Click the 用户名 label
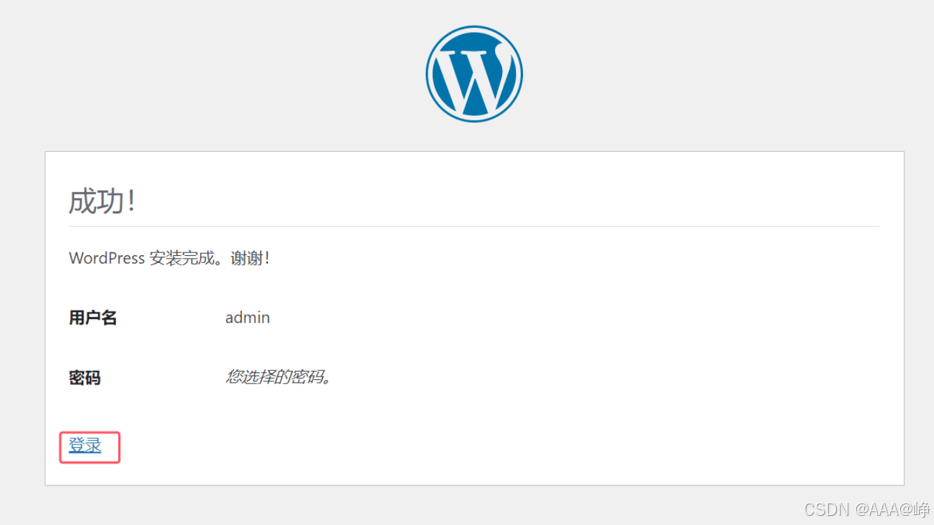This screenshot has height=525, width=934. click(x=92, y=318)
